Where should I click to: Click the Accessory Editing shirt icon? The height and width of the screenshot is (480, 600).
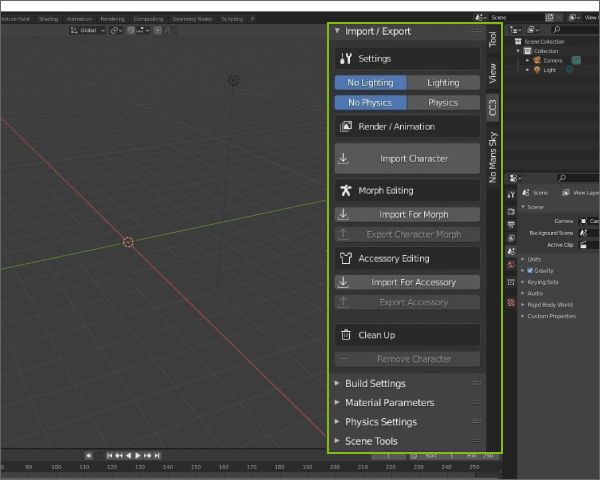346,258
